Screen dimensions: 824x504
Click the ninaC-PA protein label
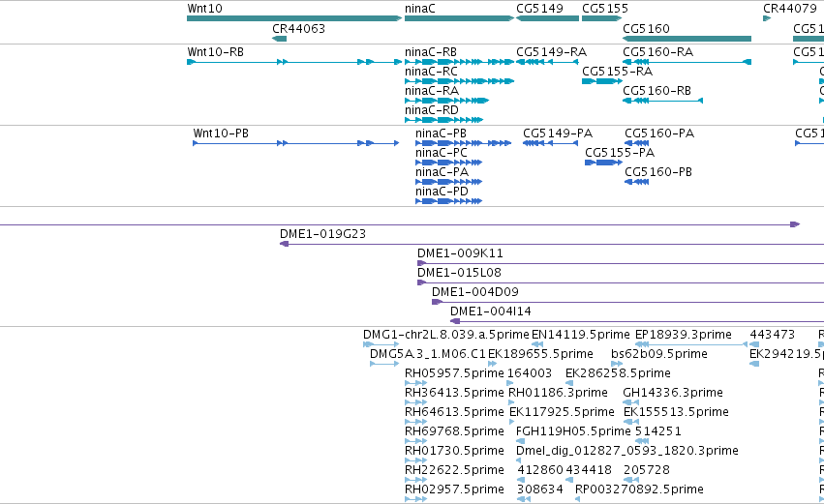pos(442,171)
